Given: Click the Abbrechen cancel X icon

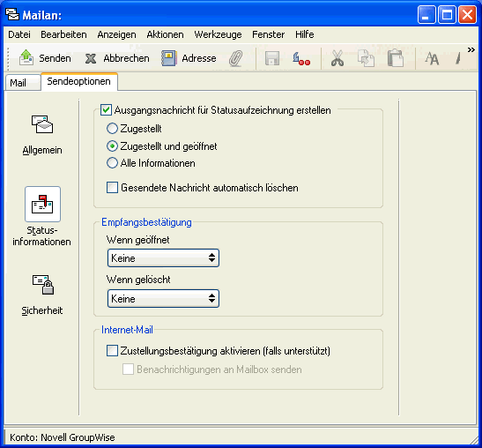Looking at the screenshot, I should [91, 58].
